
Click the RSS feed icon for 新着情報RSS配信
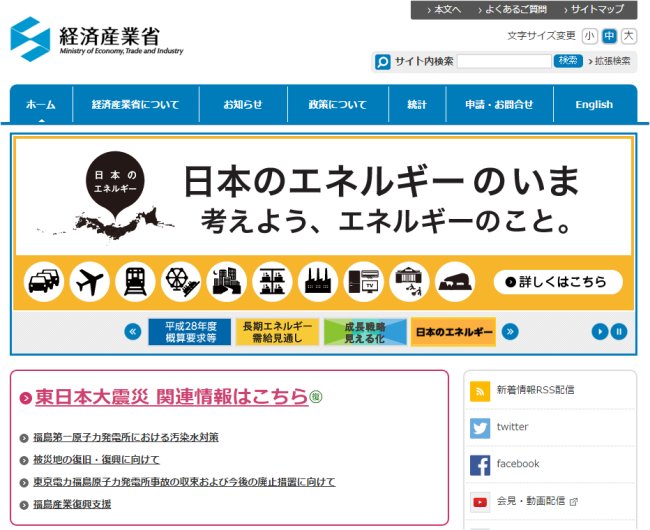tap(480, 390)
